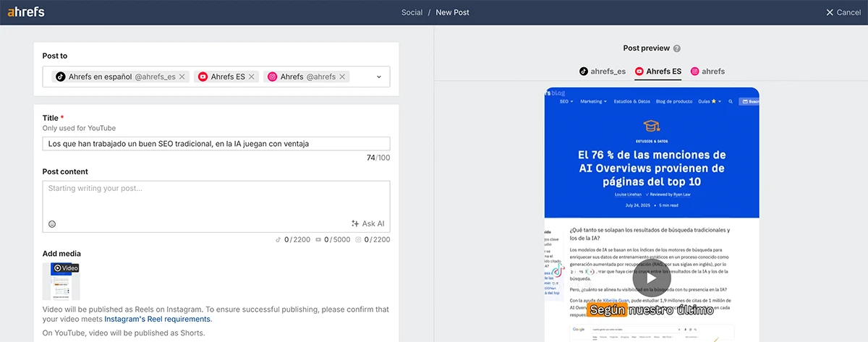Open the emoji picker
This screenshot has height=342, width=868.
tap(52, 224)
